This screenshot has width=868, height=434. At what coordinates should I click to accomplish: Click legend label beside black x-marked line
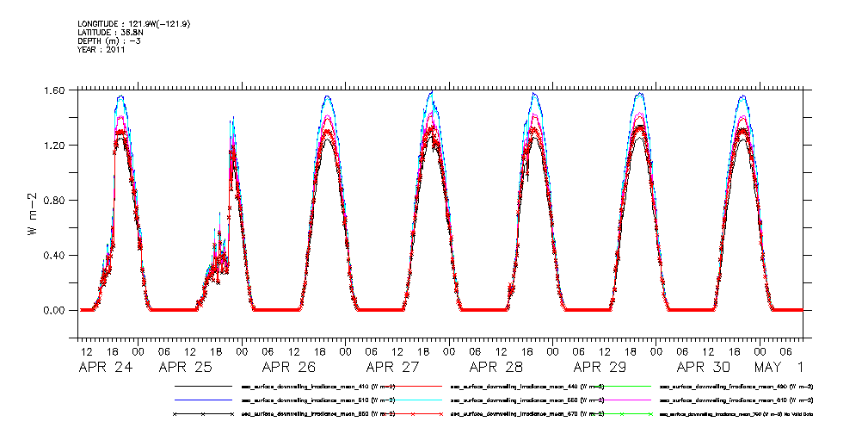(x=318, y=414)
